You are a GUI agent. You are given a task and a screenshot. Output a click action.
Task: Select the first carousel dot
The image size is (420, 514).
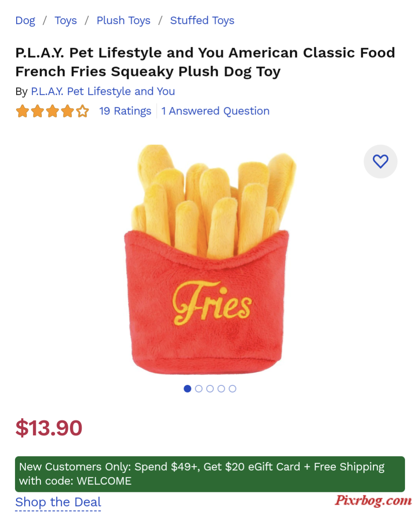pyautogui.click(x=187, y=389)
